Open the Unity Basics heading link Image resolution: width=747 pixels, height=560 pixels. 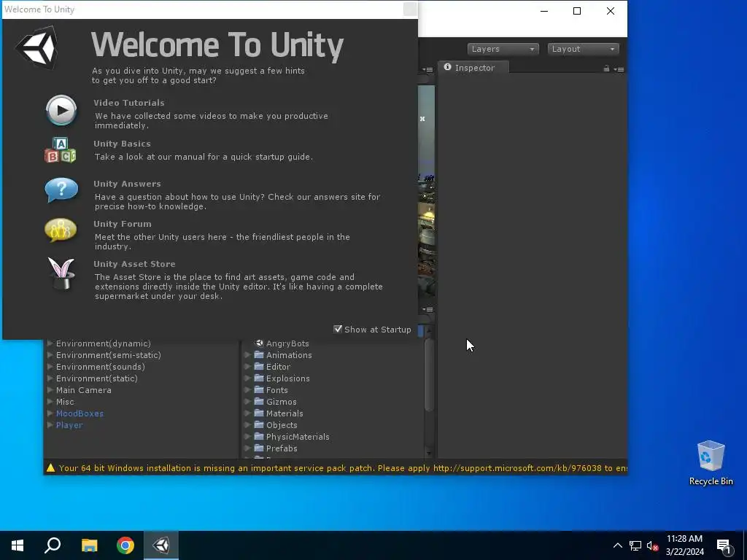point(122,144)
